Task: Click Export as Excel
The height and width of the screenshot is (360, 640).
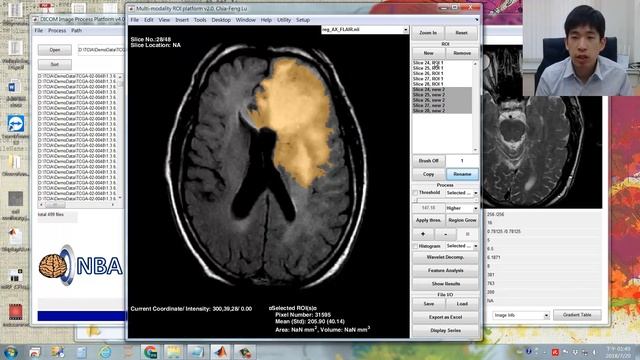Action: (x=445, y=318)
